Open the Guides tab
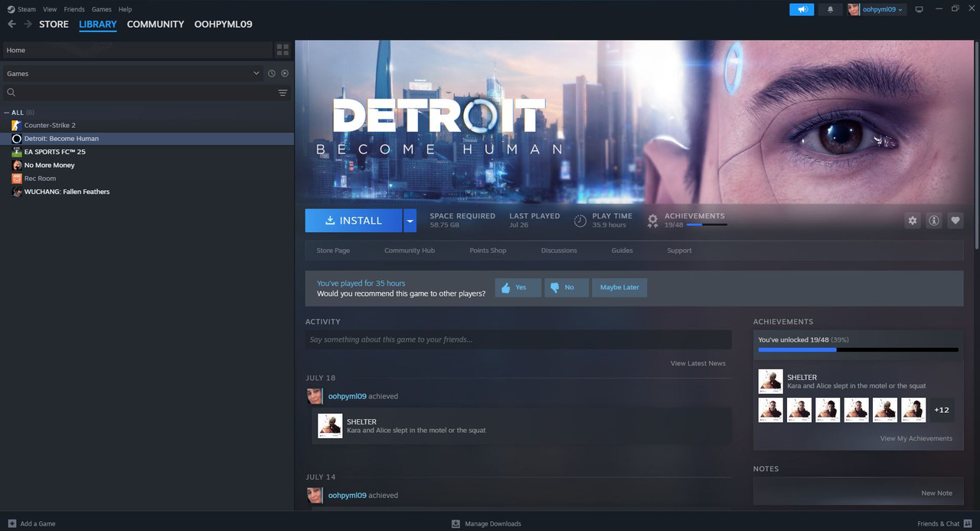 622,251
